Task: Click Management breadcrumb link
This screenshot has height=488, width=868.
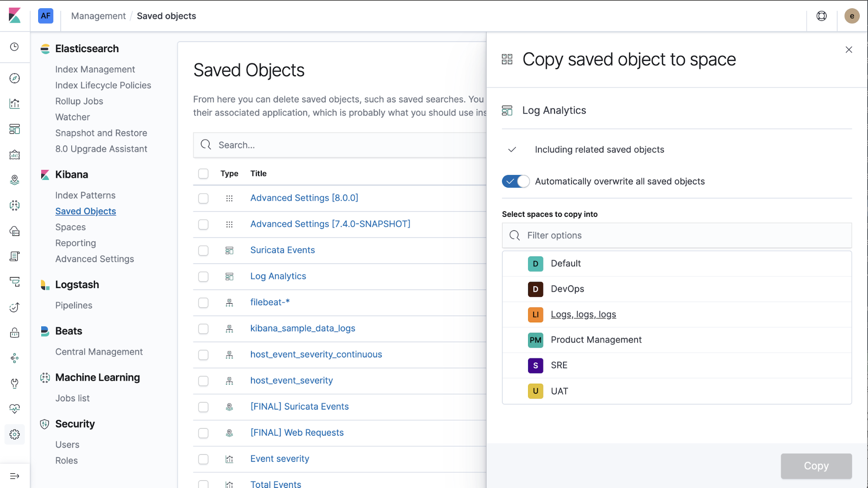Action: coord(98,16)
